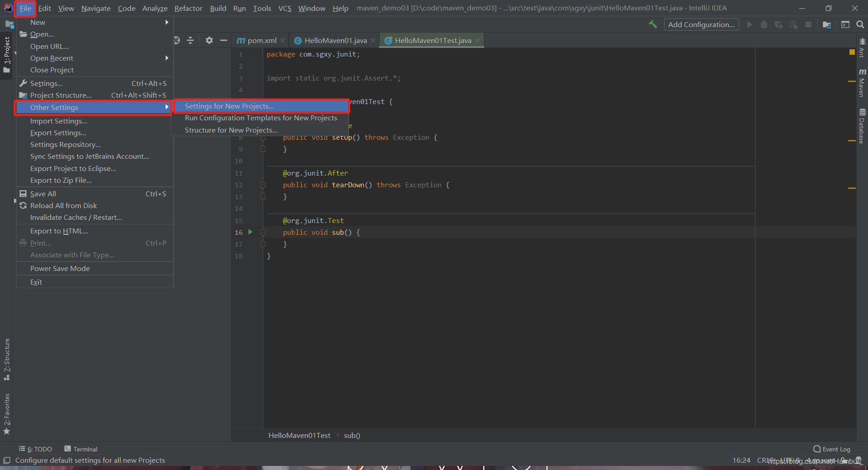Click the Run Anything terminal-window icon
Screen dimensions: 868x470
845,24
